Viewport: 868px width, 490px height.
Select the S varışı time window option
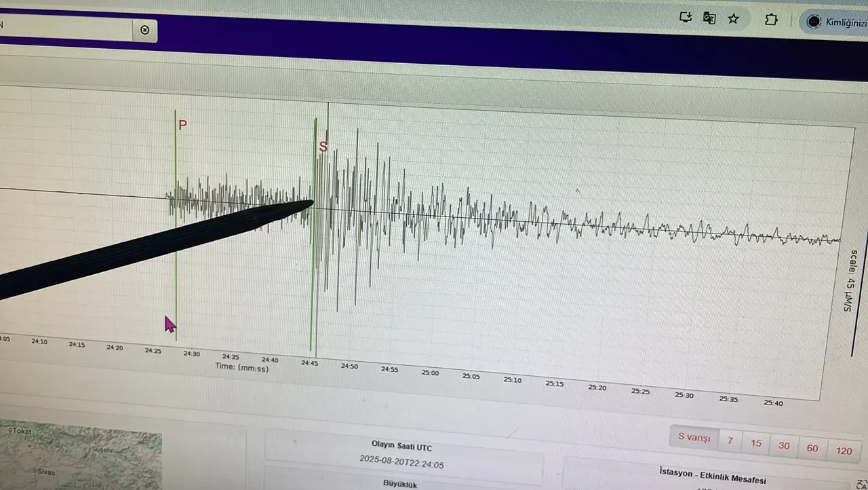[x=694, y=438]
